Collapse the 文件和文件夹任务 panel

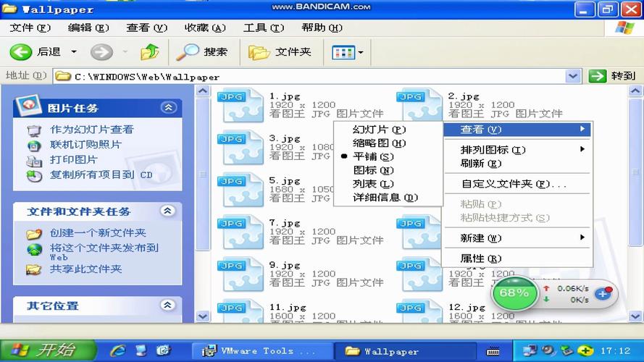(167, 211)
